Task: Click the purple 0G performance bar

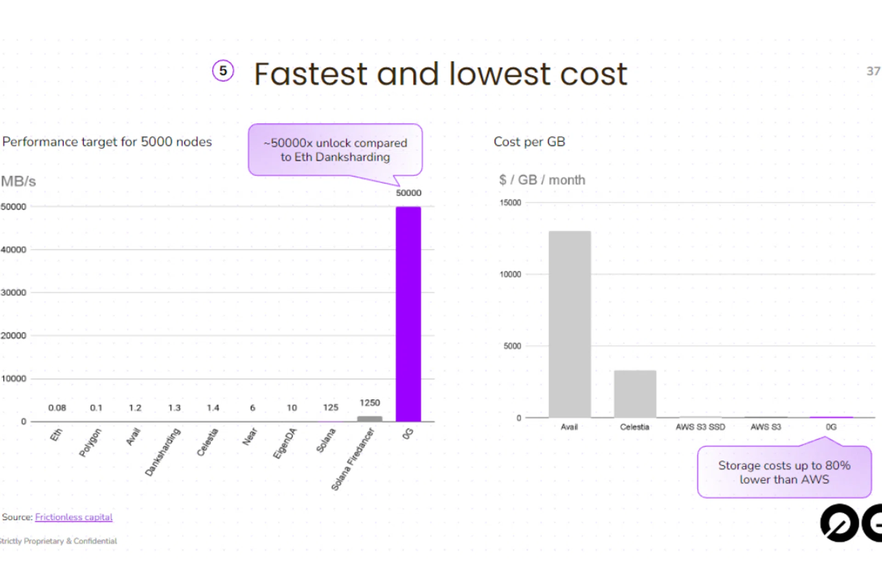Action: [x=408, y=314]
